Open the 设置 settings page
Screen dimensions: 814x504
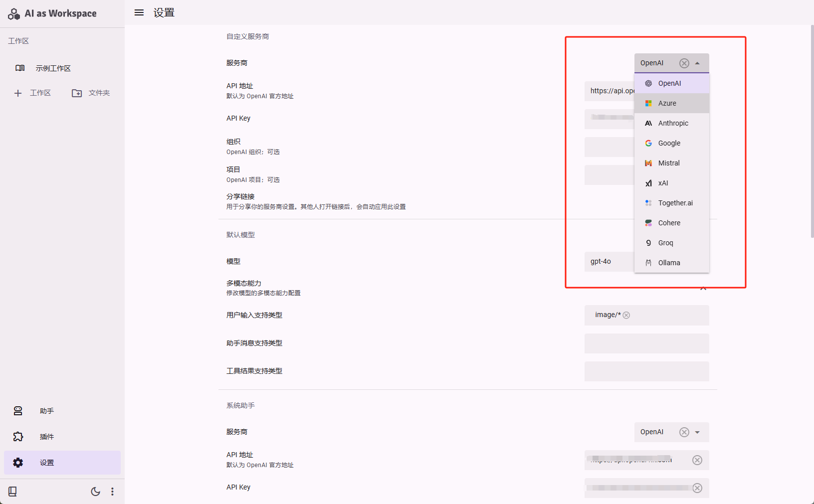pos(62,463)
